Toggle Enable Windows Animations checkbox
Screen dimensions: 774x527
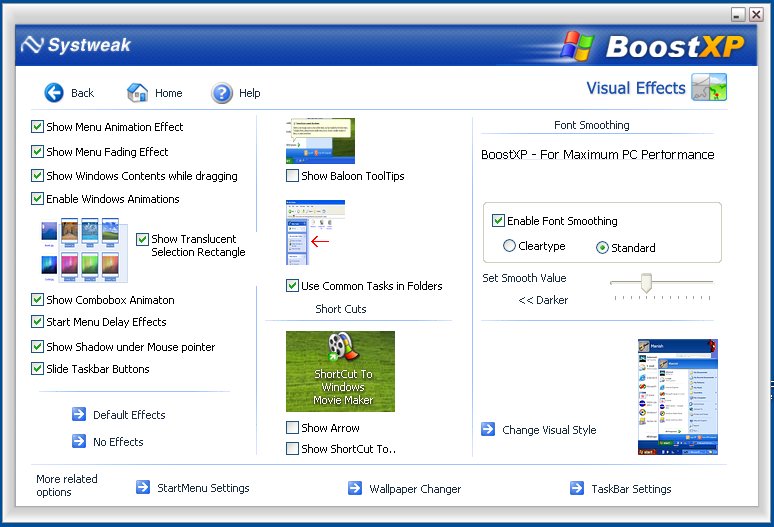point(37,199)
